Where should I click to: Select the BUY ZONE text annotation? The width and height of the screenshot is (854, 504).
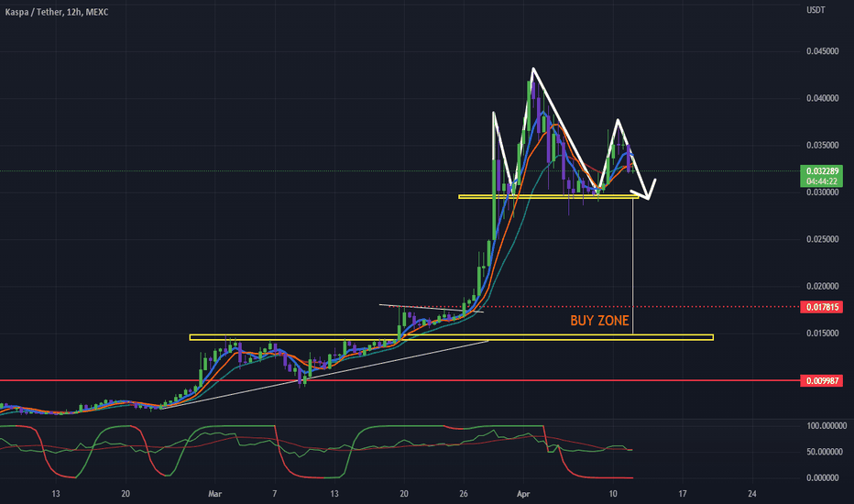pos(599,321)
